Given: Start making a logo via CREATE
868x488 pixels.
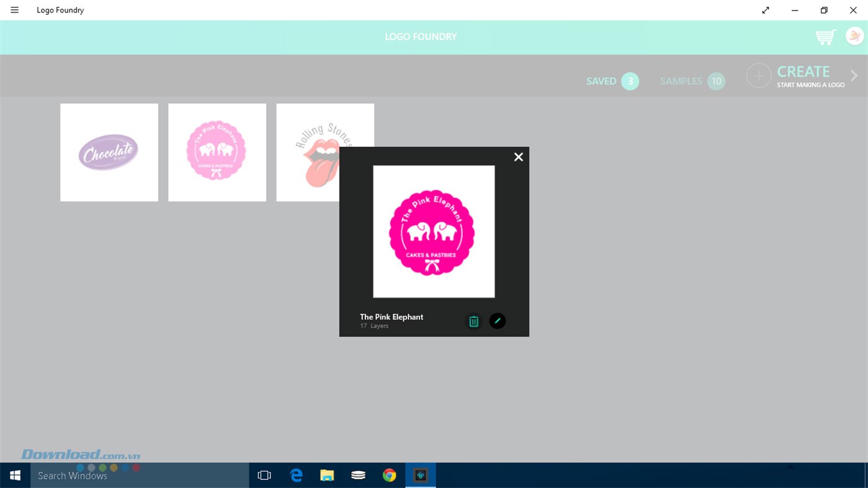Looking at the screenshot, I should (803, 72).
